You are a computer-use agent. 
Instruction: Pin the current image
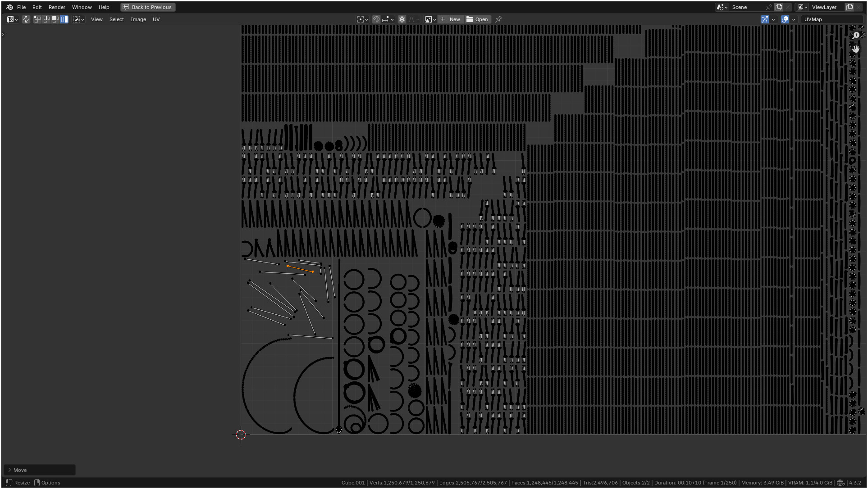pos(498,19)
